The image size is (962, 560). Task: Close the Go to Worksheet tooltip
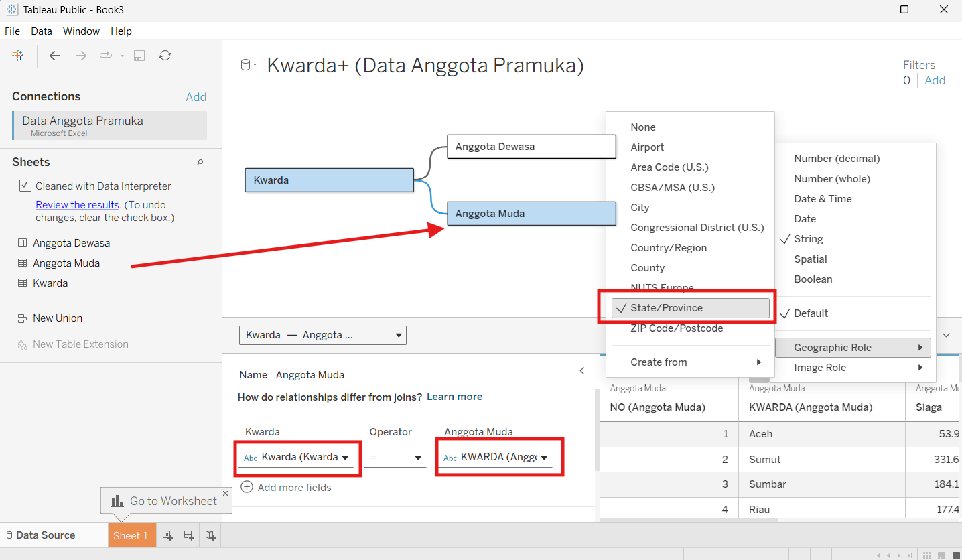point(225,493)
